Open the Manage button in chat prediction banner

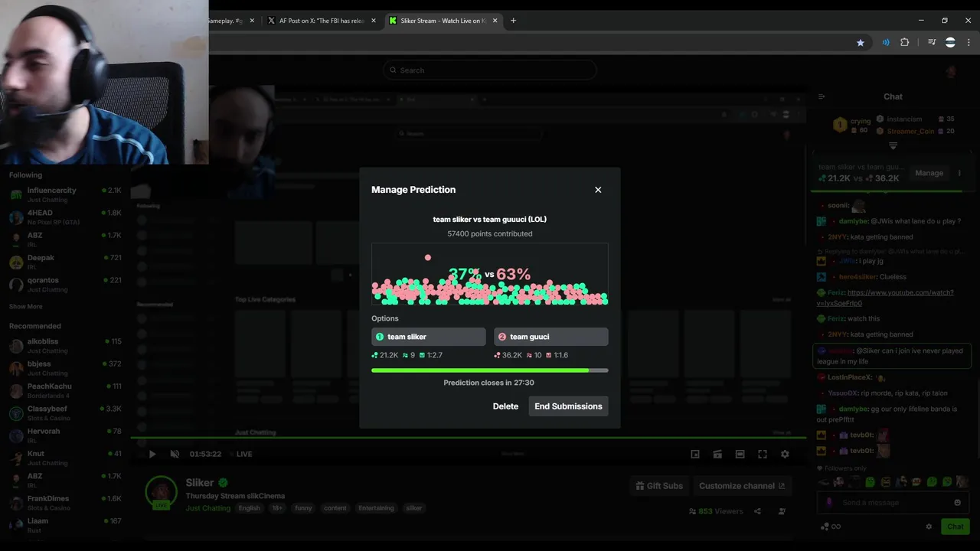tap(929, 173)
